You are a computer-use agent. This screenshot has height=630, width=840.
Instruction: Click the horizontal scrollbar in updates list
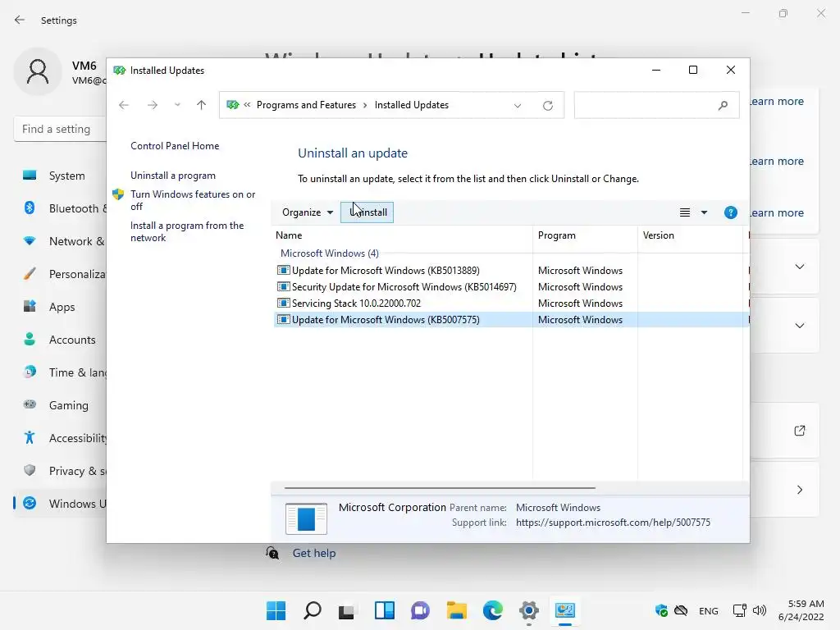pyautogui.click(x=440, y=488)
